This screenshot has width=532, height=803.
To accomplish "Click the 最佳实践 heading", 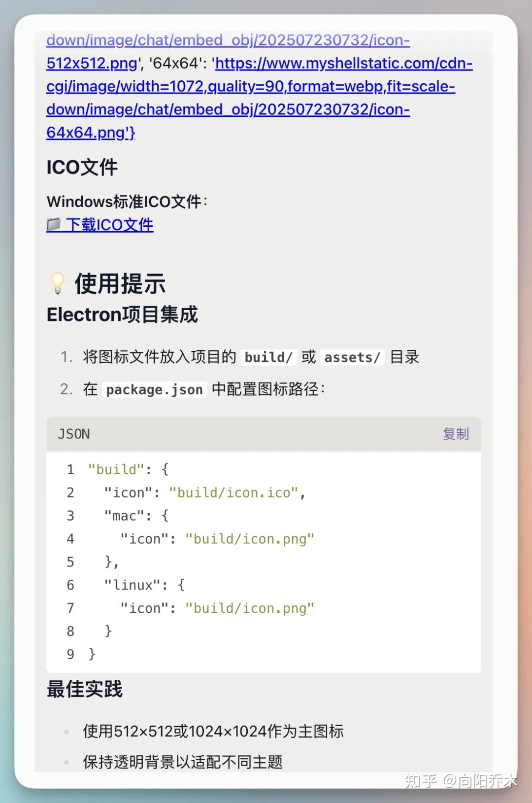I will (x=84, y=690).
